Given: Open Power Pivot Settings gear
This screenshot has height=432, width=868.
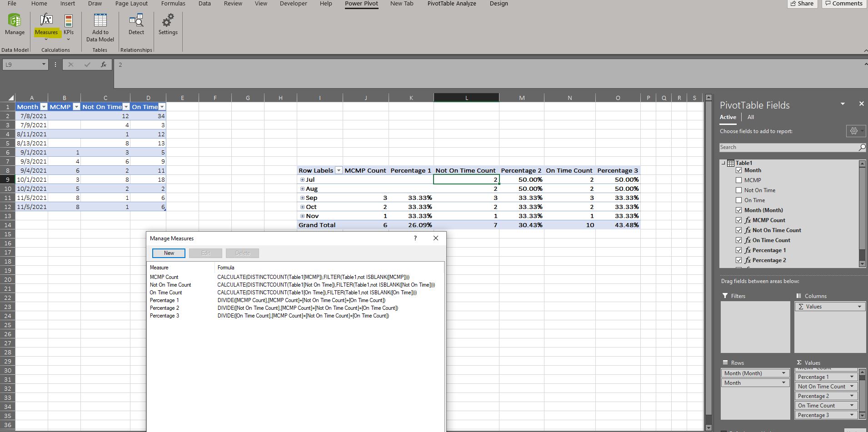Looking at the screenshot, I should (168, 20).
